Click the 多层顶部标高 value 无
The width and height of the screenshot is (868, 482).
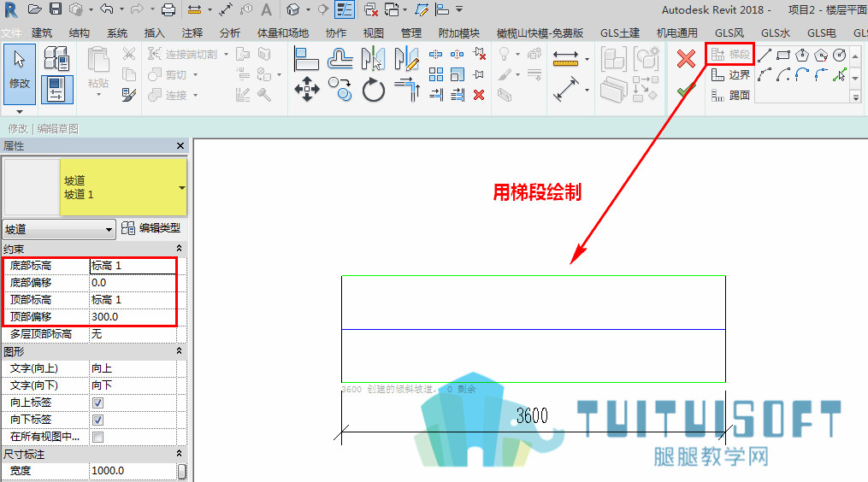tap(133, 333)
